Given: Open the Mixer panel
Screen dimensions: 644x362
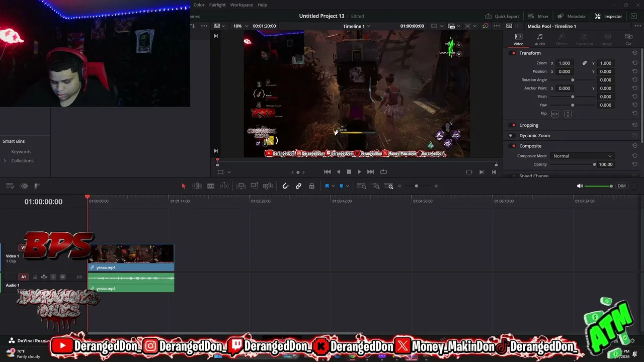Looking at the screenshot, I should [x=538, y=16].
